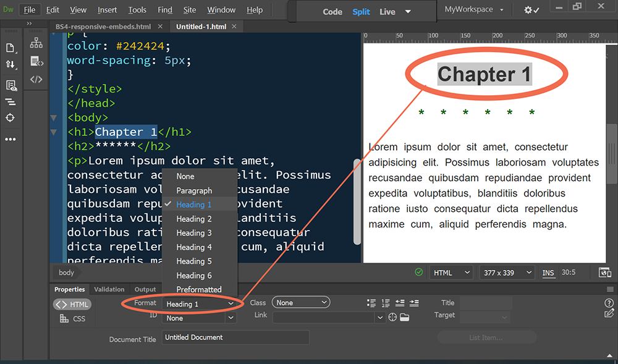The image size is (618, 364).
Task: Open the Properties panel options menu icon
Action: [610, 289]
